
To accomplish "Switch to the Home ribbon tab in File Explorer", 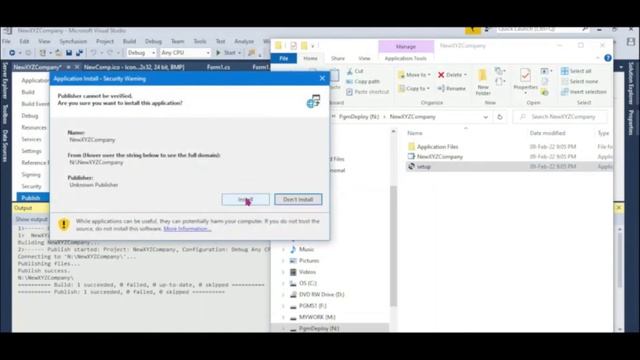I will click(x=310, y=58).
